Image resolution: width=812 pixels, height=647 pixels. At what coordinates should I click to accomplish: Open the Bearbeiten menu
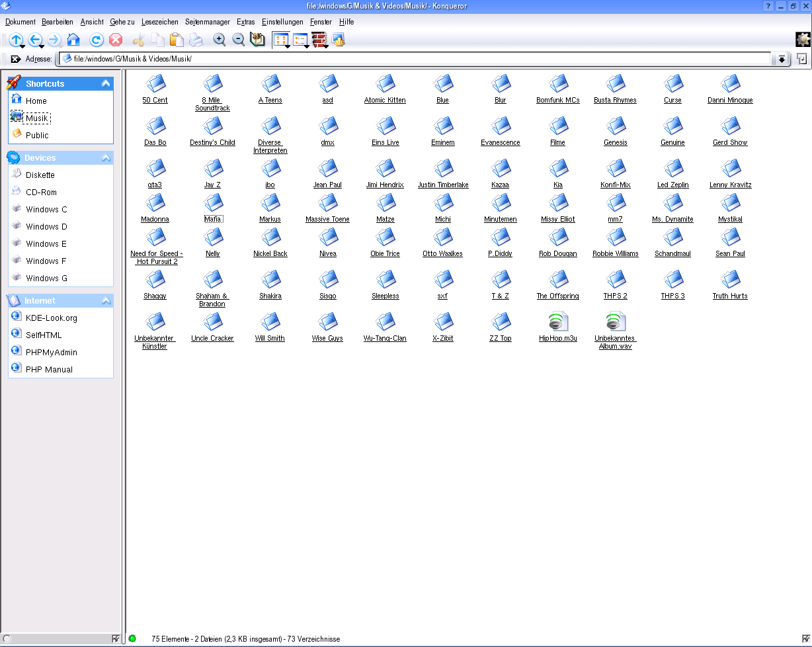coord(58,22)
